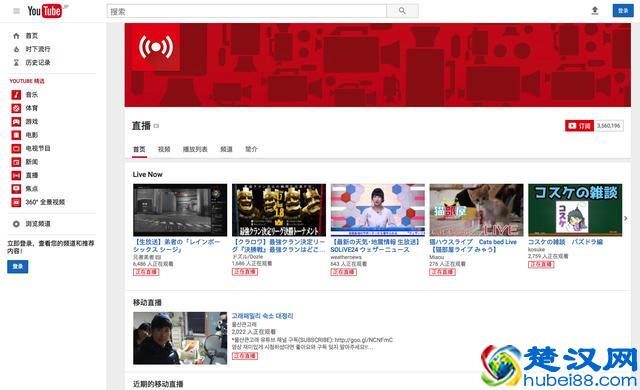Expand Live Now carousel with right arrow
The width and height of the screenshot is (640, 390).
[626, 219]
